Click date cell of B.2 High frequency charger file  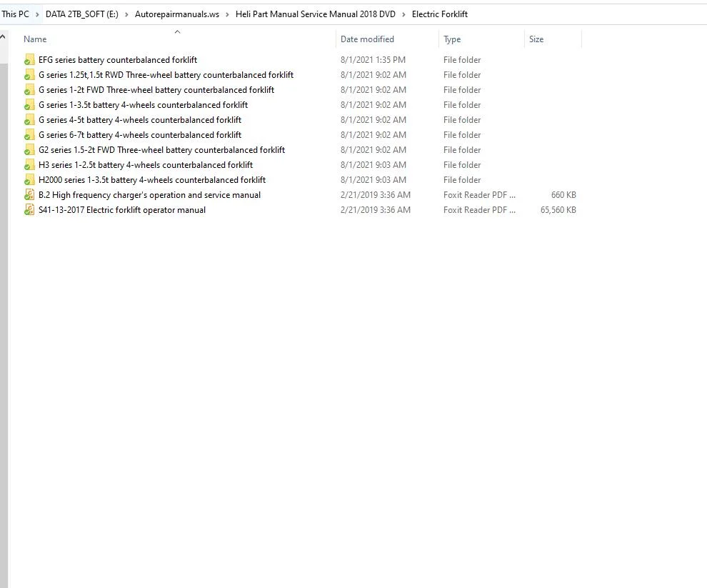[376, 195]
